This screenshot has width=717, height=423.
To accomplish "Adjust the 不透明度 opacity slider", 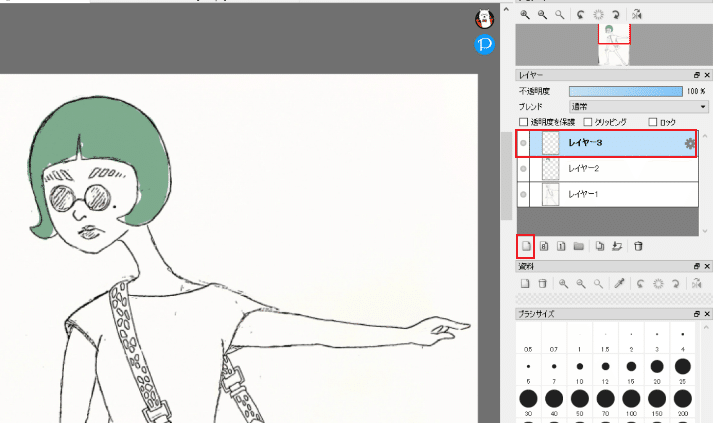I will tap(626, 91).
